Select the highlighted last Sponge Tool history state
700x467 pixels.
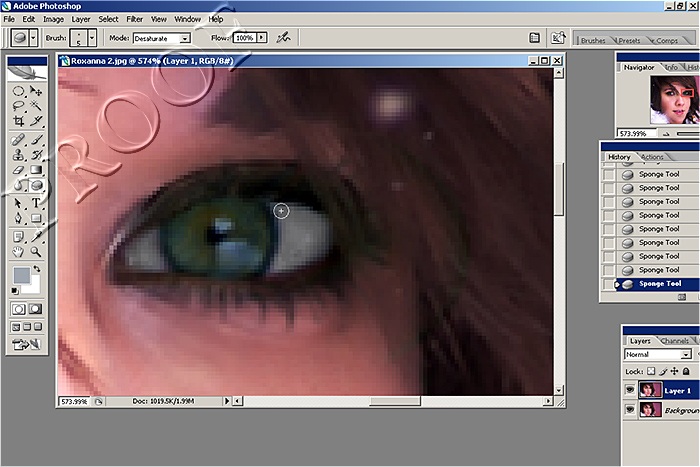point(657,284)
